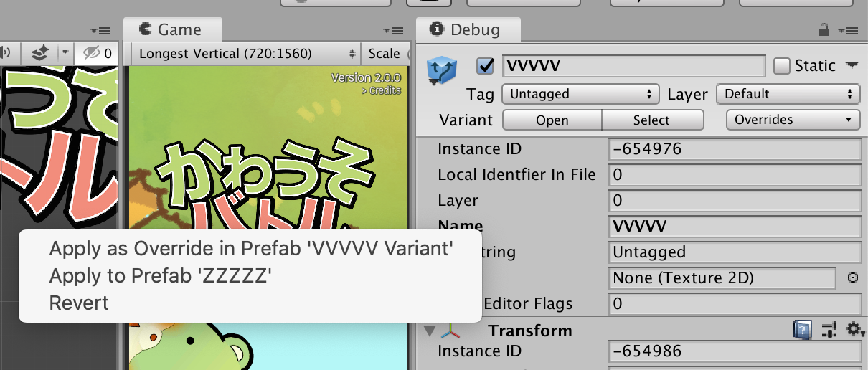This screenshot has height=370, width=868.
Task: Open the Game view panel options menu
Action: (393, 31)
